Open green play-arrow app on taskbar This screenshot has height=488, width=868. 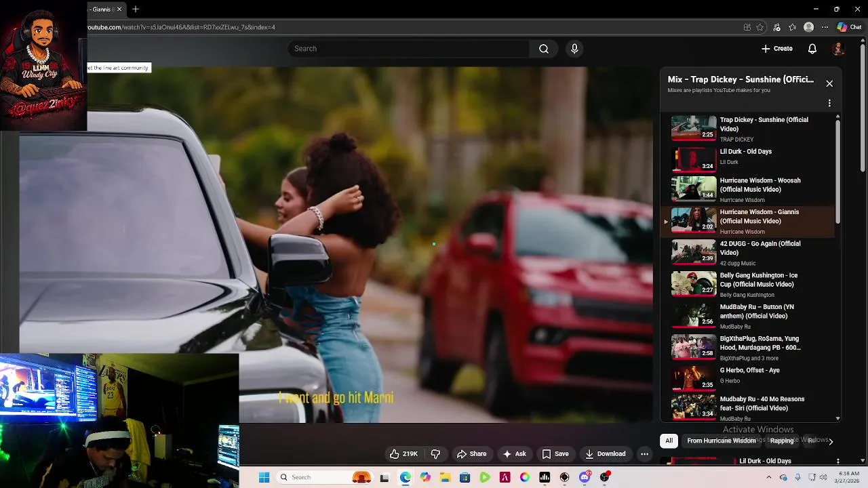(x=485, y=477)
